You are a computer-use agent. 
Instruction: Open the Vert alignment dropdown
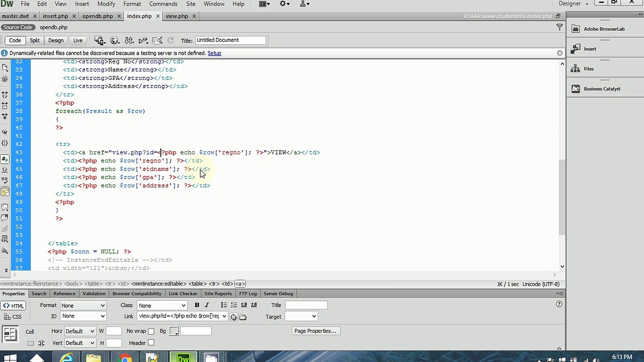coord(79,343)
